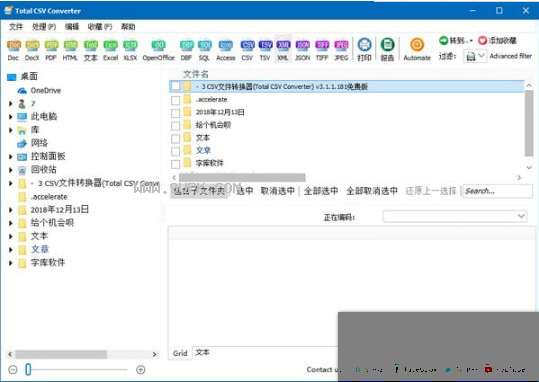This screenshot has height=382, width=539.
Task: Choose the XLSX conversion icon
Action: pos(130,50)
